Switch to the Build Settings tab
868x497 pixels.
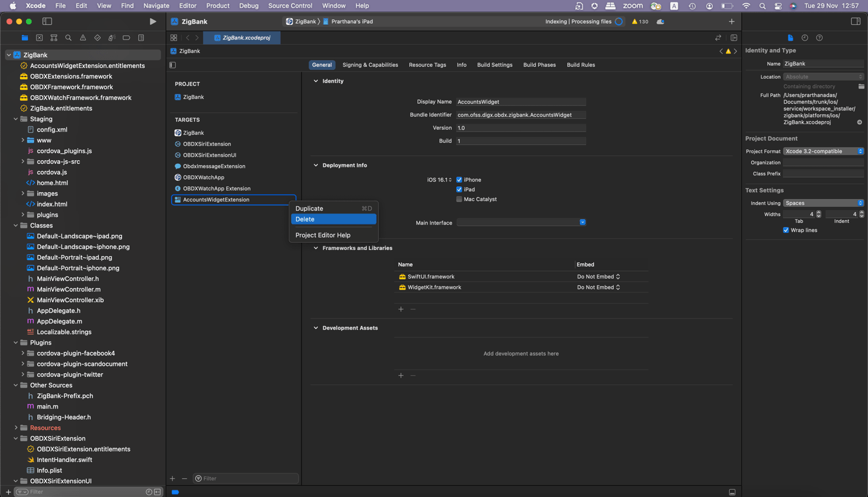pos(494,65)
